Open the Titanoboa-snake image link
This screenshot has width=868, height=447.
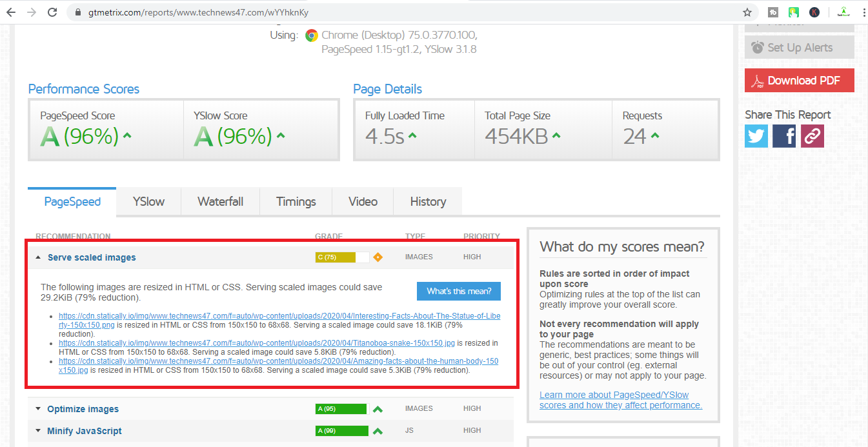[x=257, y=343]
